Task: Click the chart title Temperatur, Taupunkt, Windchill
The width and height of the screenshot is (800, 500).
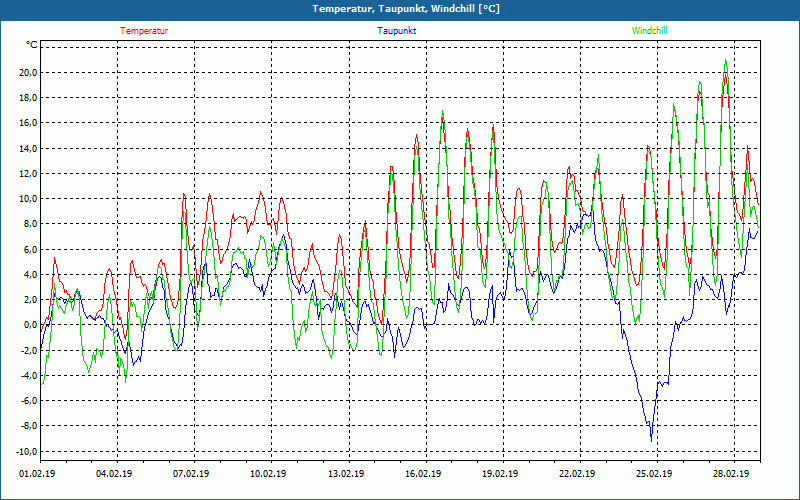Action: click(x=406, y=9)
